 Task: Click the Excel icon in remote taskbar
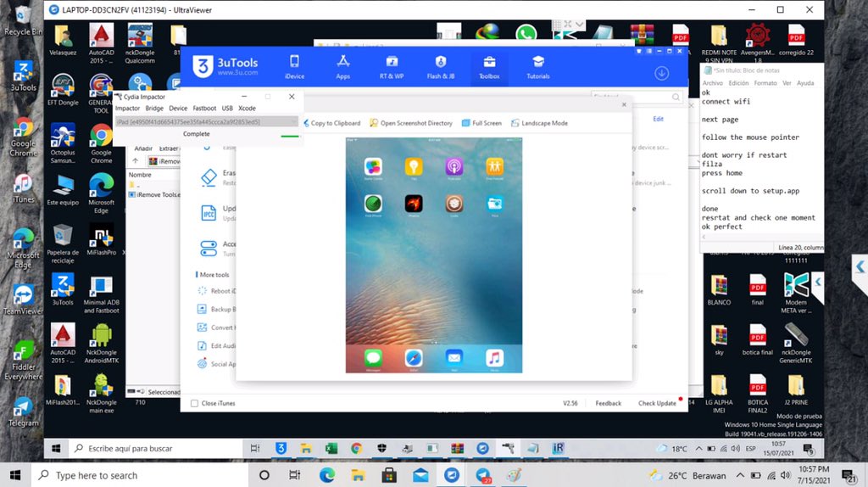pos(331,448)
